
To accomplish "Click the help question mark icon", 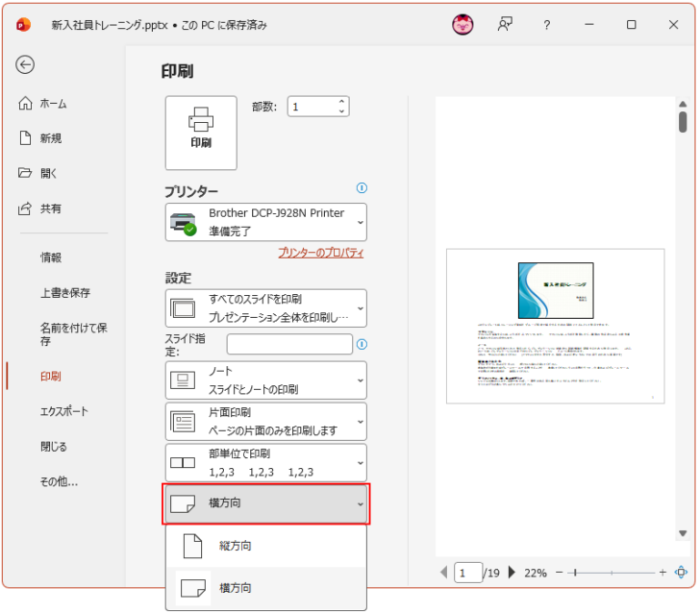I will click(x=547, y=25).
